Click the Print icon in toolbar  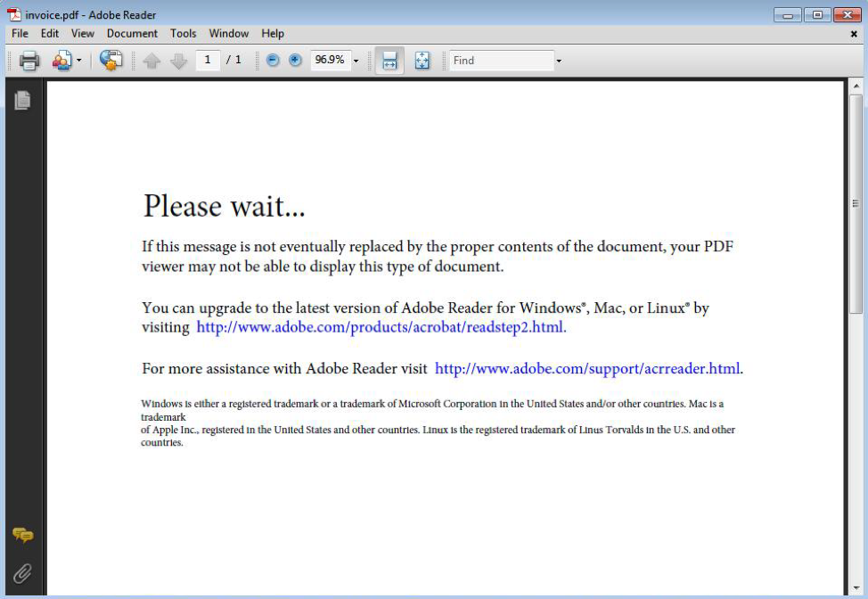point(29,61)
